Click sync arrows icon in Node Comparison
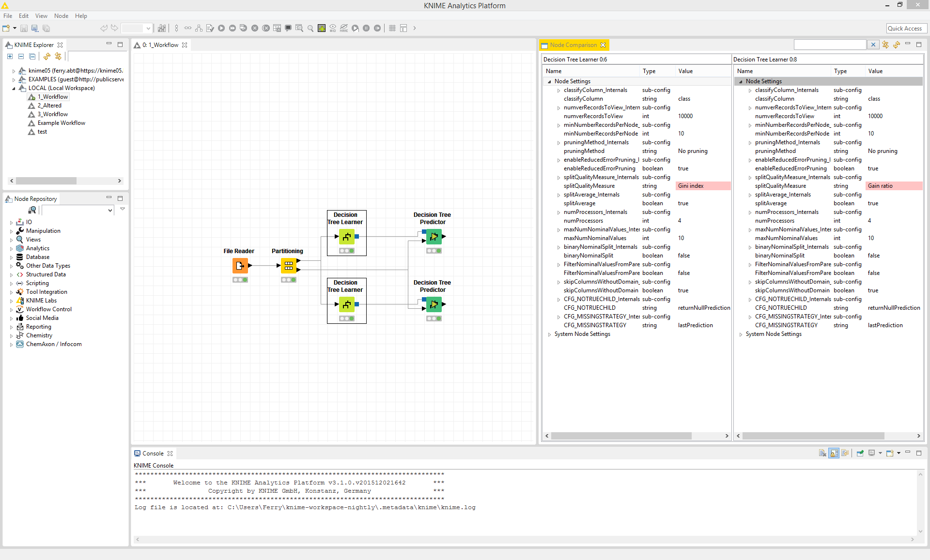 pyautogui.click(x=885, y=45)
